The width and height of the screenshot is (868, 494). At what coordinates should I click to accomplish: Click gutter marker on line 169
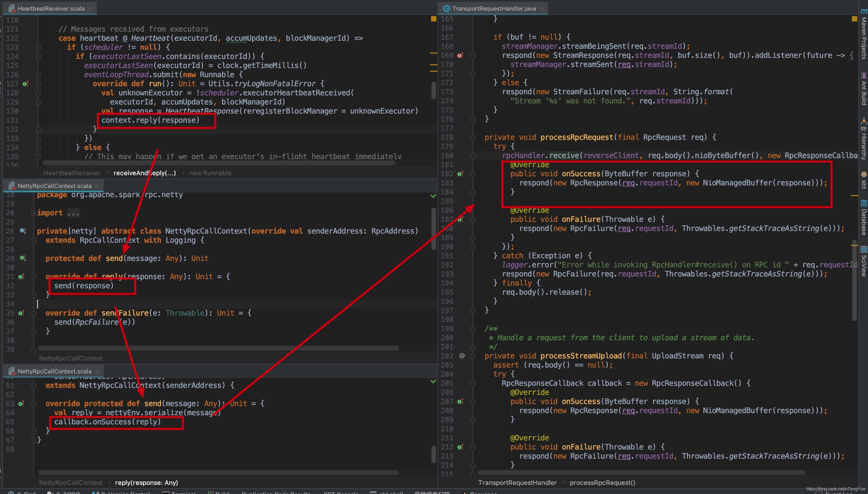(x=460, y=55)
